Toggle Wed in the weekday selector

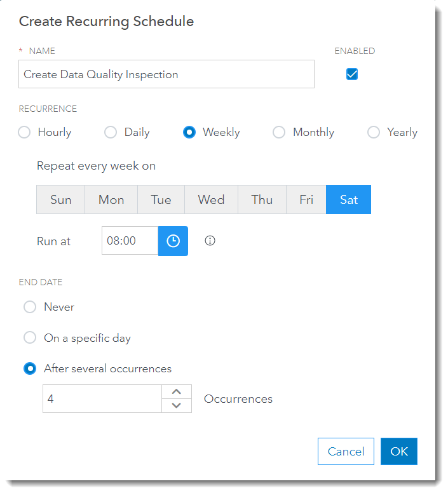(x=211, y=199)
